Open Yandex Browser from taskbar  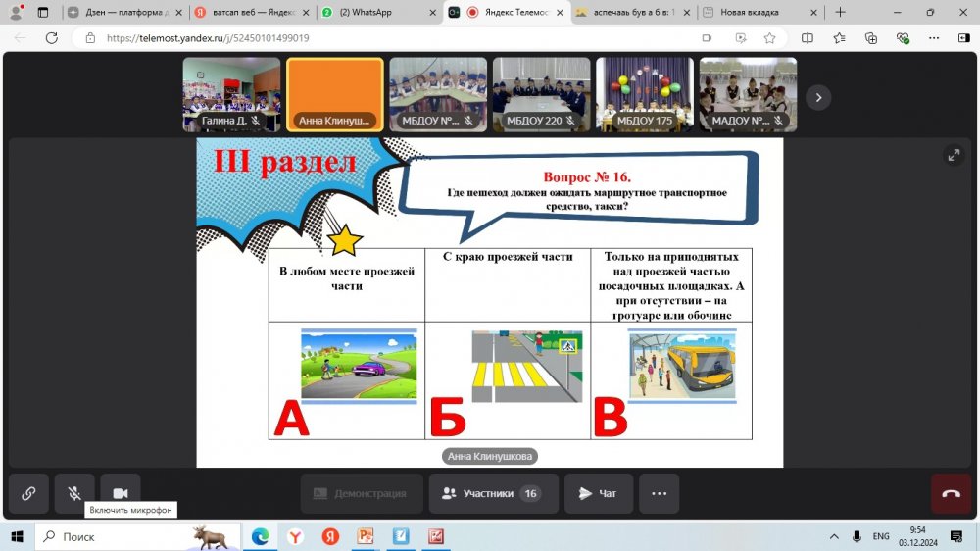[x=295, y=536]
